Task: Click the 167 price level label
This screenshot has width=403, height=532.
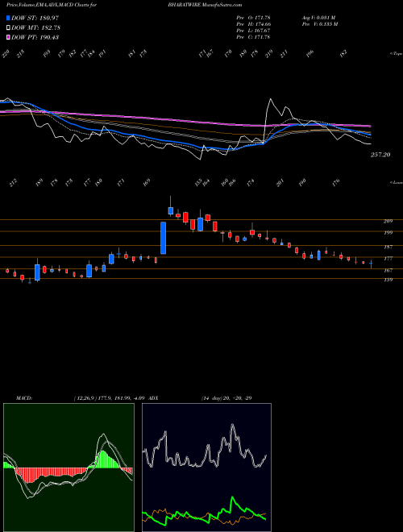Action: (388, 270)
